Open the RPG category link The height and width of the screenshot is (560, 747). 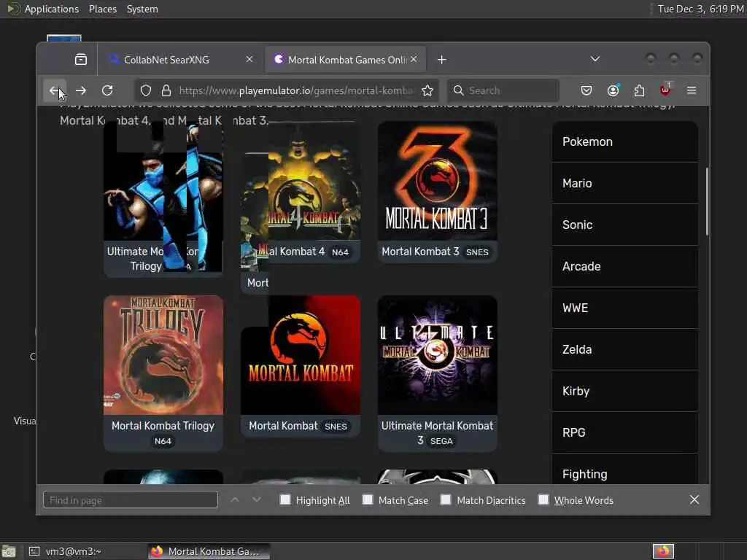point(625,432)
